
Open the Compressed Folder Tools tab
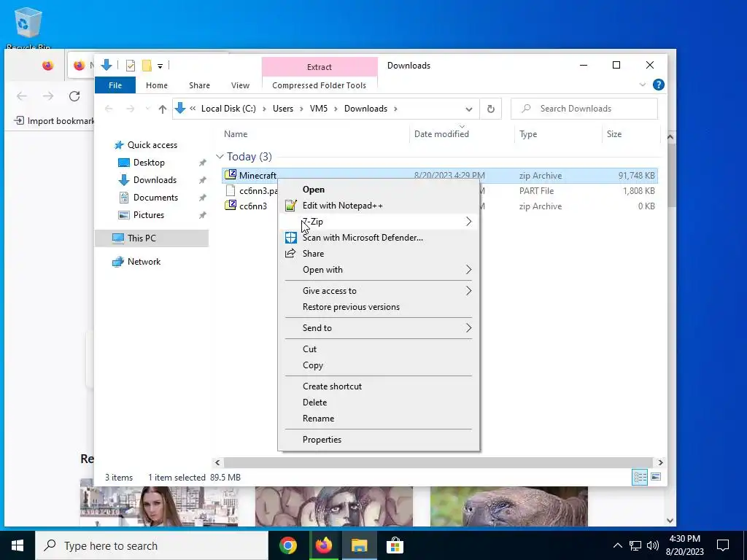click(320, 85)
